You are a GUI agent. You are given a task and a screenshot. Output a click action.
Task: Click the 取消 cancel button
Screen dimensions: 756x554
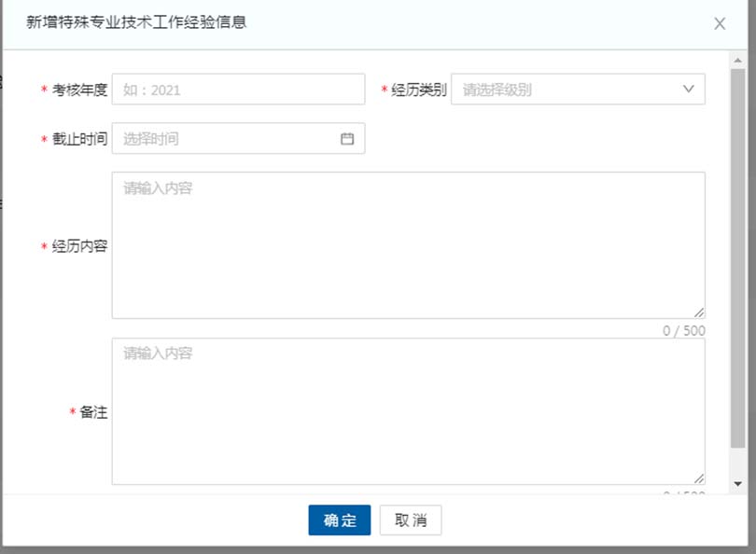coord(411,520)
